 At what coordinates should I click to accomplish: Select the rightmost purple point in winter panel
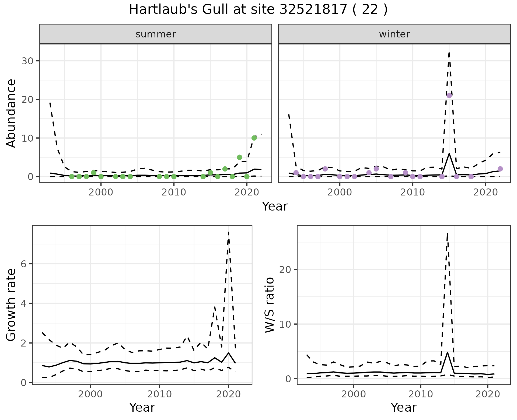[500, 169]
